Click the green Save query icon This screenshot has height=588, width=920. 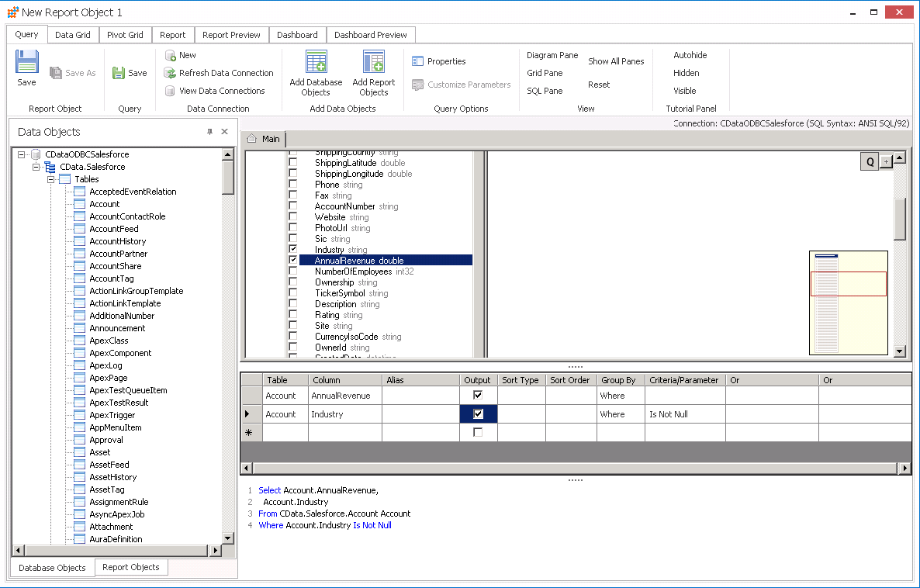pyautogui.click(x=119, y=73)
